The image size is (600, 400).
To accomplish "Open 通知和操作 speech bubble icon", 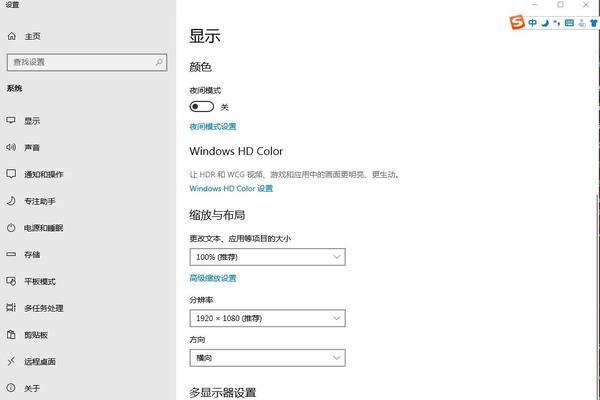I will click(x=11, y=174).
